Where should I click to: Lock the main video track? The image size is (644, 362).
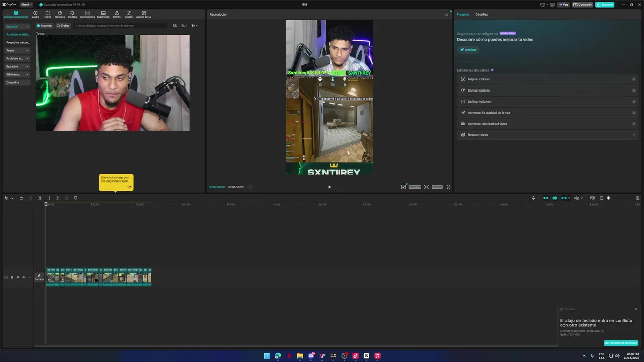click(x=12, y=277)
